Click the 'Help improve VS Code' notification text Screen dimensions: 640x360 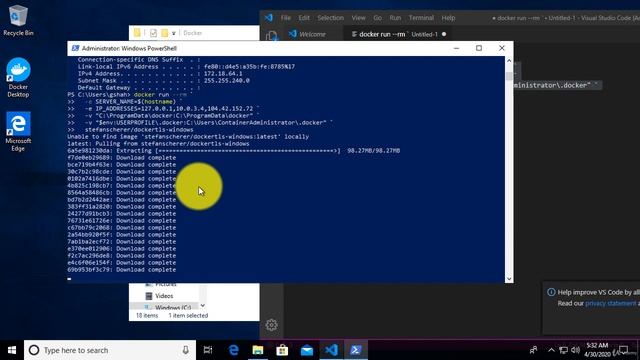(598, 292)
